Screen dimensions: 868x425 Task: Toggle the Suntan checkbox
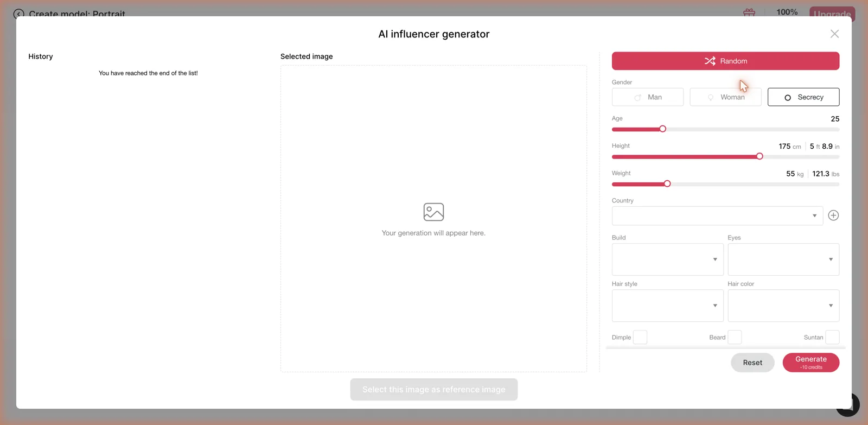point(832,337)
